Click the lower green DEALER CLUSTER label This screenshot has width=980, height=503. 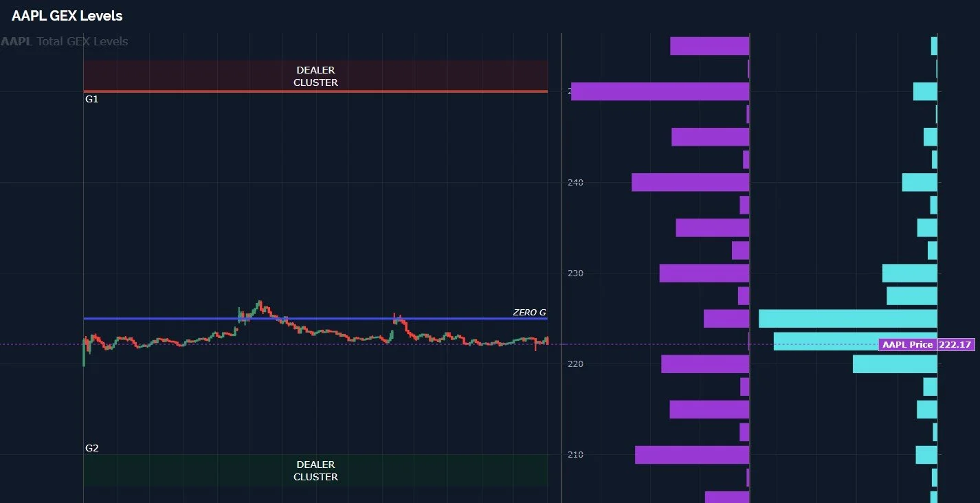[x=315, y=471]
